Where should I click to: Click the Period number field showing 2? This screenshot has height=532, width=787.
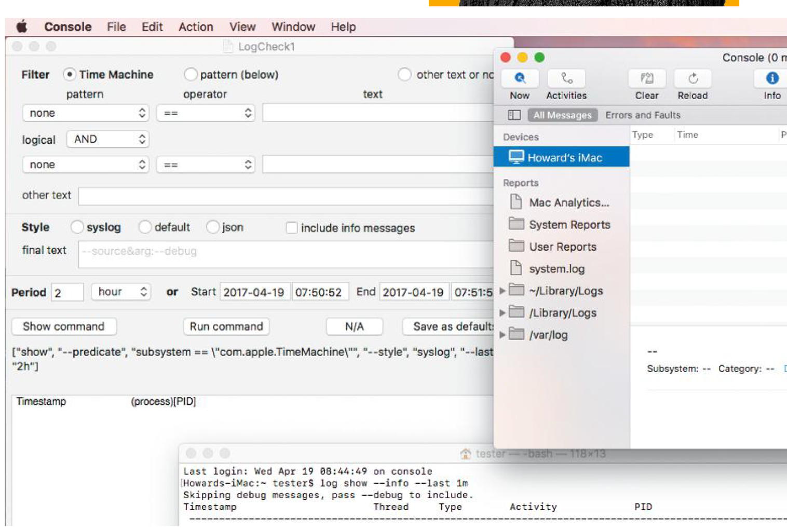point(67,292)
